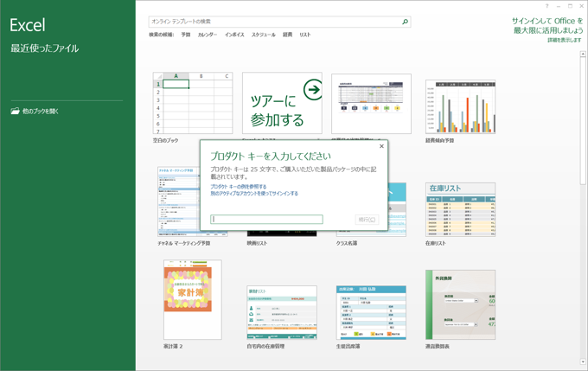Select the リスト suggested search
The width and height of the screenshot is (588, 371).
pyautogui.click(x=305, y=35)
